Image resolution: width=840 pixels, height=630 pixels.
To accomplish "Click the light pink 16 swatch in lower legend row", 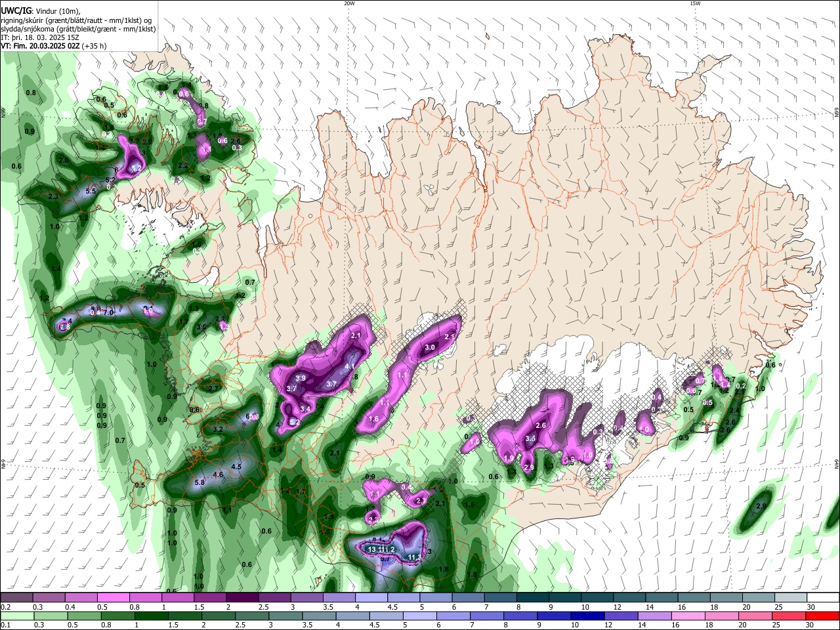I will [688, 616].
